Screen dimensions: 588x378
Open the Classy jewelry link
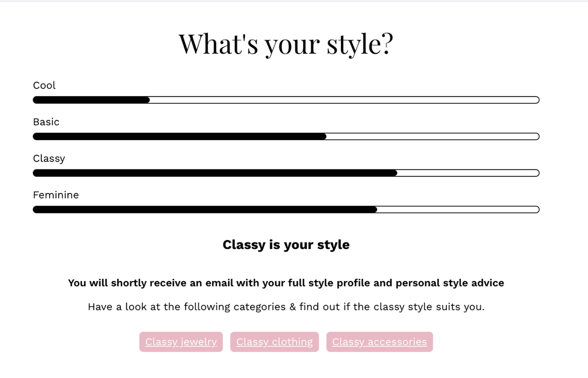181,342
